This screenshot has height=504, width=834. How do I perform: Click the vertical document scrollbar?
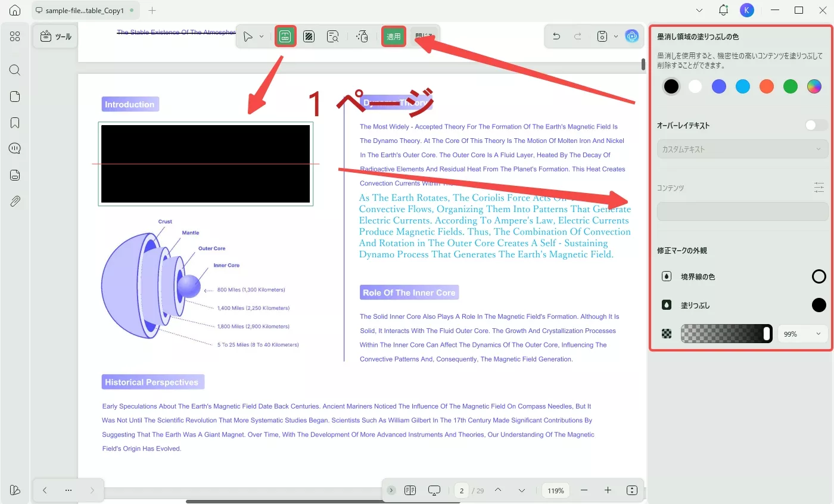click(x=643, y=64)
